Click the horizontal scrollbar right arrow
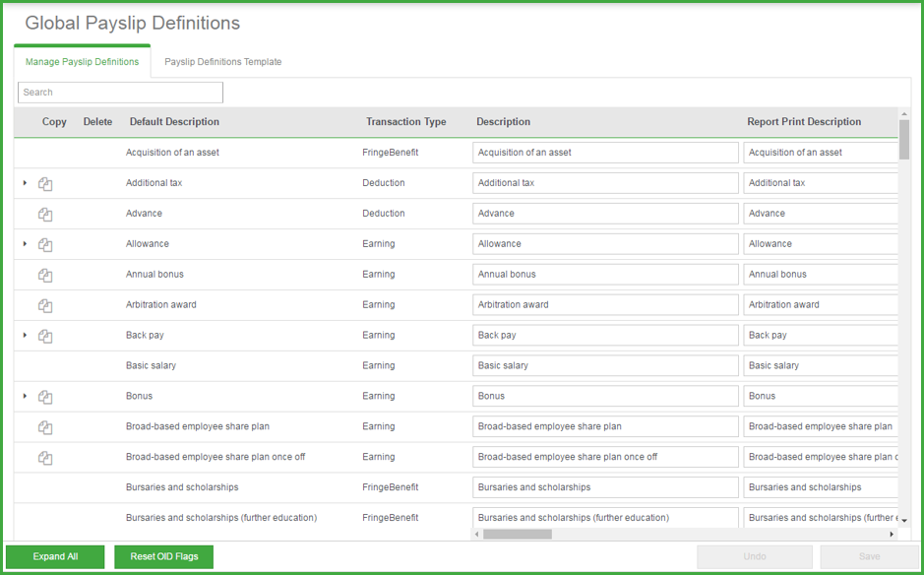924x575 pixels. click(x=892, y=535)
